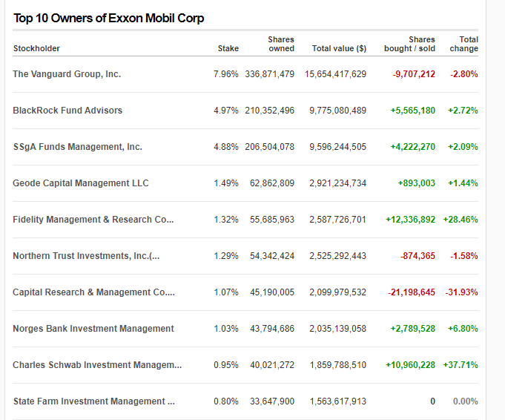Select Northern Trust shares owned 54,342,424
Image resolution: width=505 pixels, height=420 pixels.
pos(272,256)
